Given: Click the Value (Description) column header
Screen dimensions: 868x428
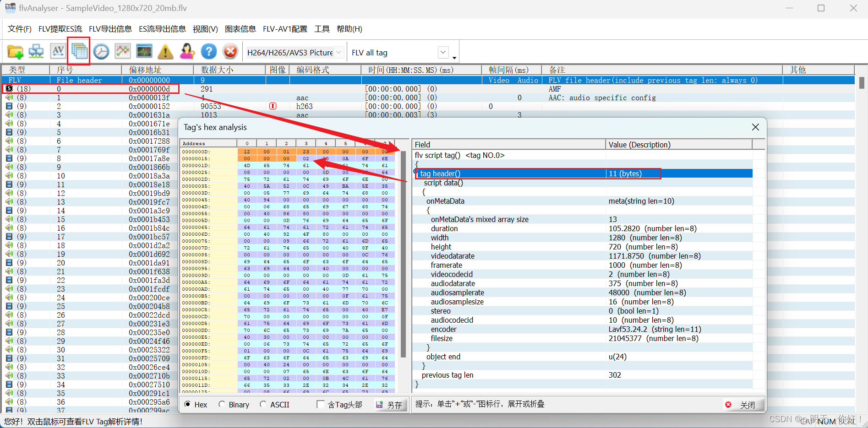Looking at the screenshot, I should pyautogui.click(x=679, y=145).
